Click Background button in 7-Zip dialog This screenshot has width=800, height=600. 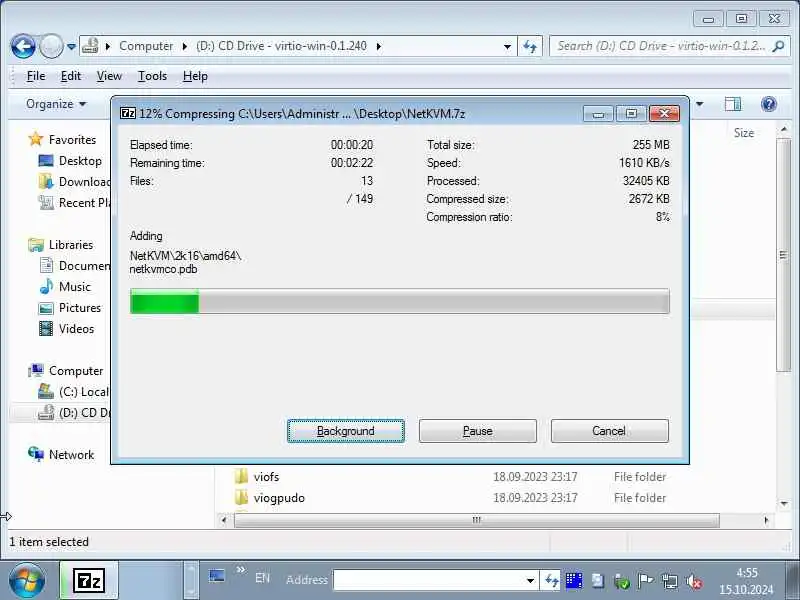coord(346,431)
